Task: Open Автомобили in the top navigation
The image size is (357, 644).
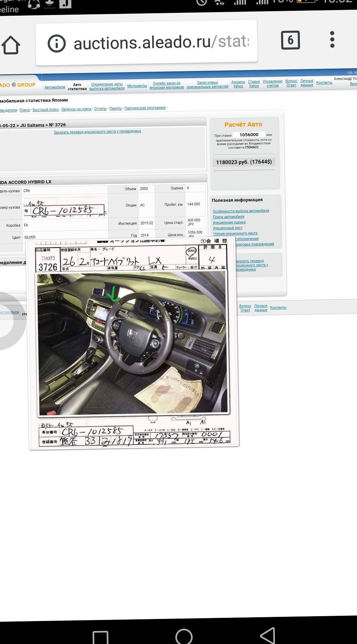Action: point(55,87)
